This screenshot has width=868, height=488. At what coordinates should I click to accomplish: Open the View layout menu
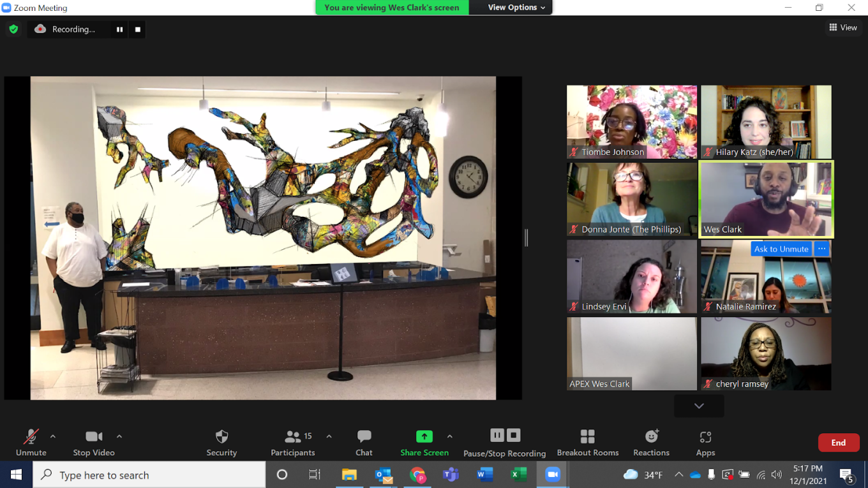843,27
